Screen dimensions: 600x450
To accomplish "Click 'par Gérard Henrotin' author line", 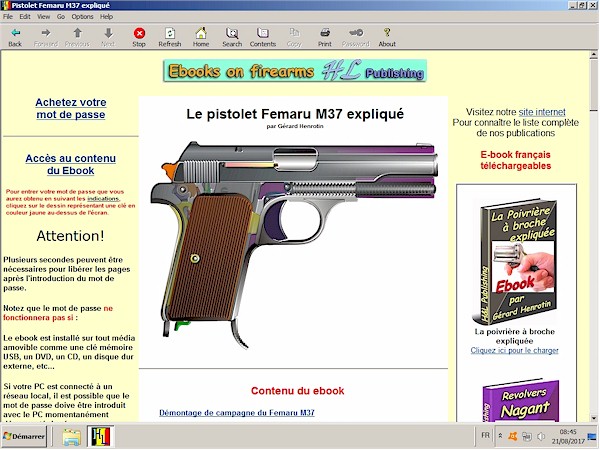I will pos(295,126).
